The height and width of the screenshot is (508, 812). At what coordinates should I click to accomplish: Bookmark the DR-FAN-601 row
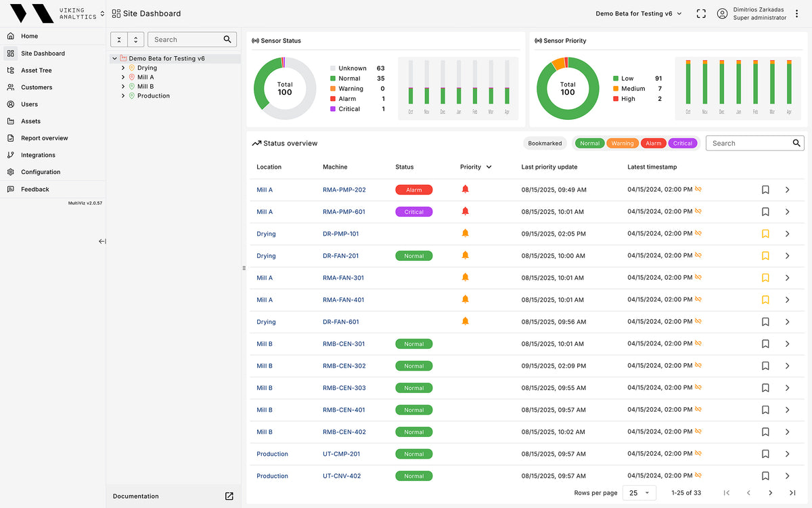click(765, 322)
